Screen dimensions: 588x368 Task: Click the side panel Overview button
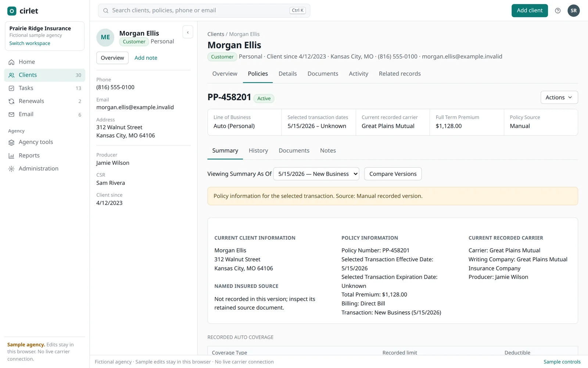[112, 58]
